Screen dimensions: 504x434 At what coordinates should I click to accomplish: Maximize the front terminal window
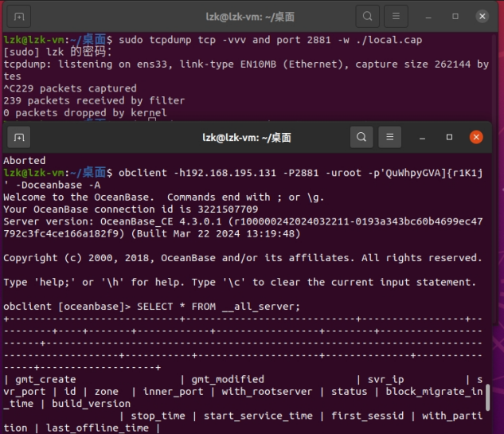449,137
